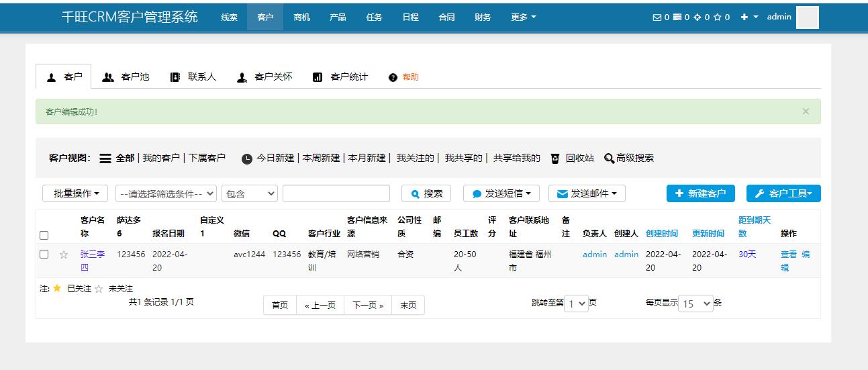Focus the search keyword input field

(x=336, y=193)
